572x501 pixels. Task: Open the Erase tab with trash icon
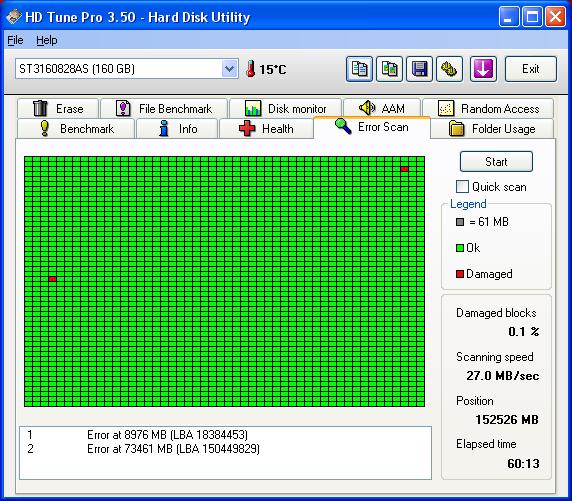[58, 108]
